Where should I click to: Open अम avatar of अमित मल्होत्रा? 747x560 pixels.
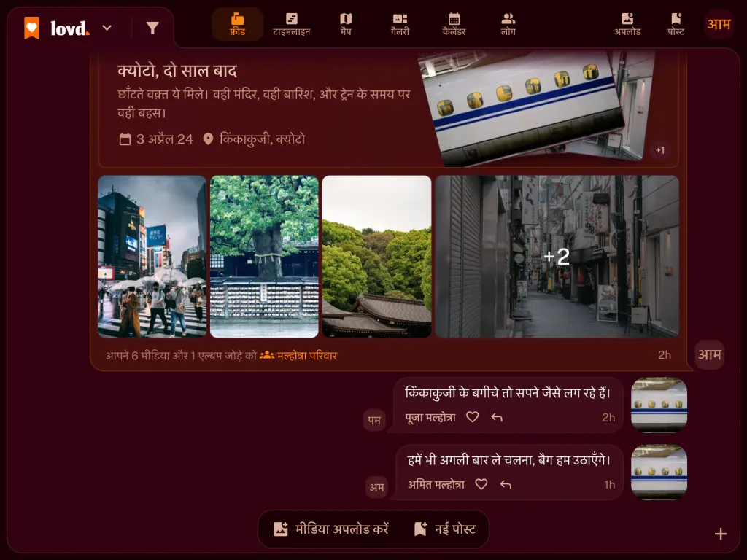click(377, 487)
